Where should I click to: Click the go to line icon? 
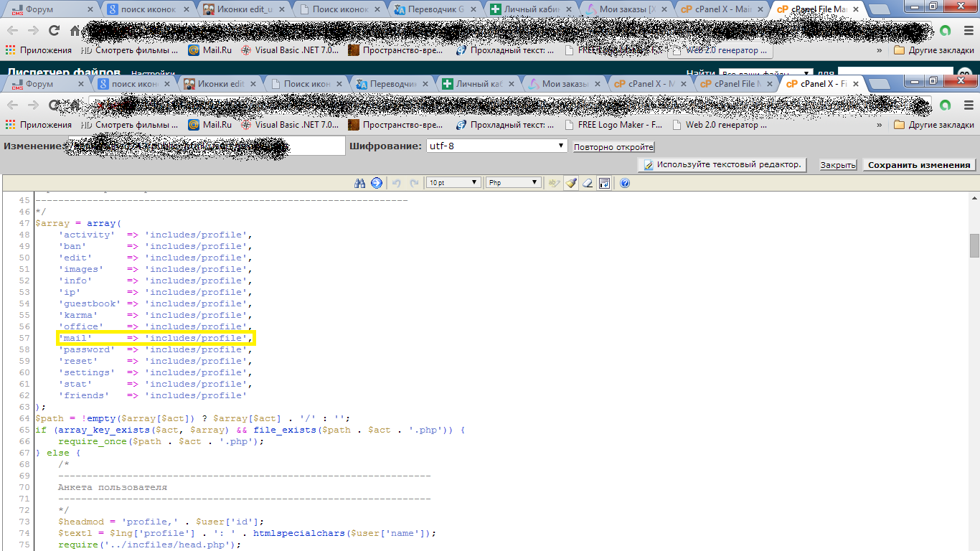pyautogui.click(x=377, y=183)
